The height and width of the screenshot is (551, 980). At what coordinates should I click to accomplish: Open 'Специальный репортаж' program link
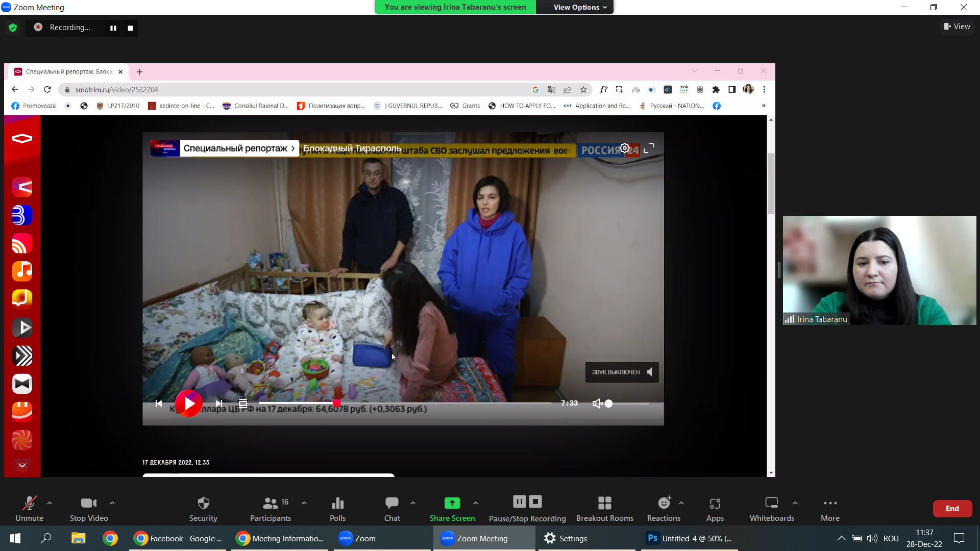239,148
